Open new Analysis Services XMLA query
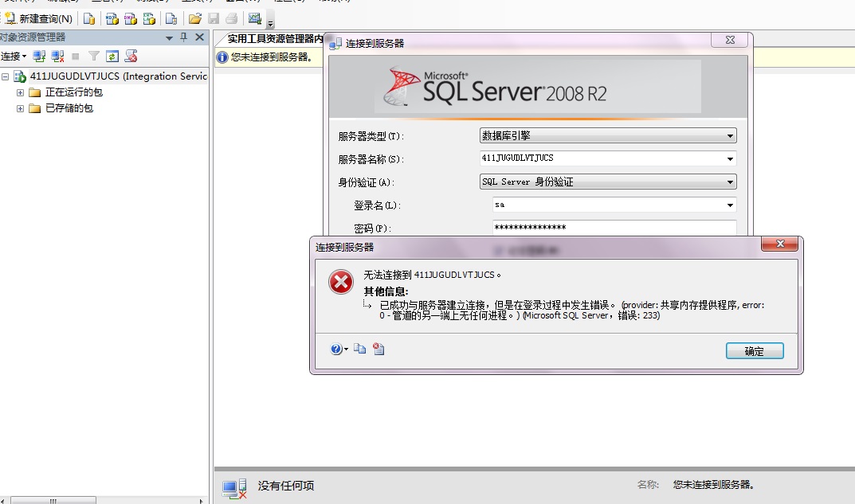Viewport: 855px width, 504px height. 150,18
